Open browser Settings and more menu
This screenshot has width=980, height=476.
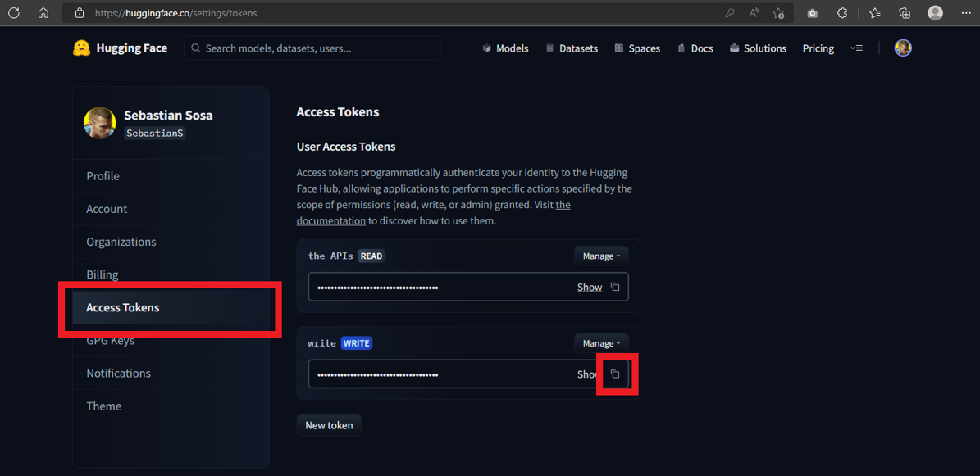pos(966,12)
